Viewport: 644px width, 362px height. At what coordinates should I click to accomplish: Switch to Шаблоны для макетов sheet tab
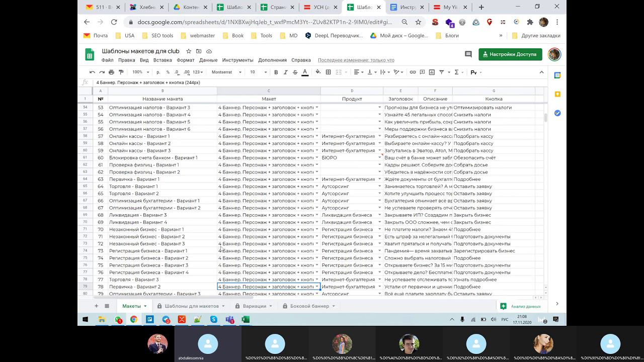click(x=191, y=306)
